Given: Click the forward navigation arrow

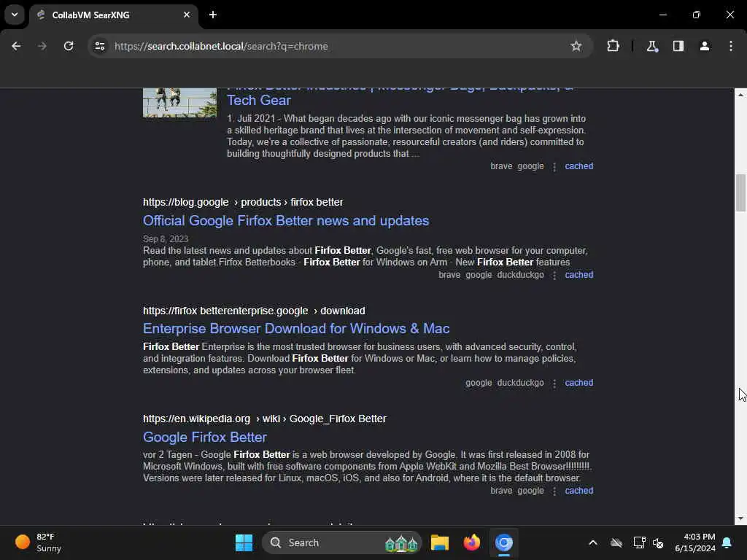Looking at the screenshot, I should 42,46.
